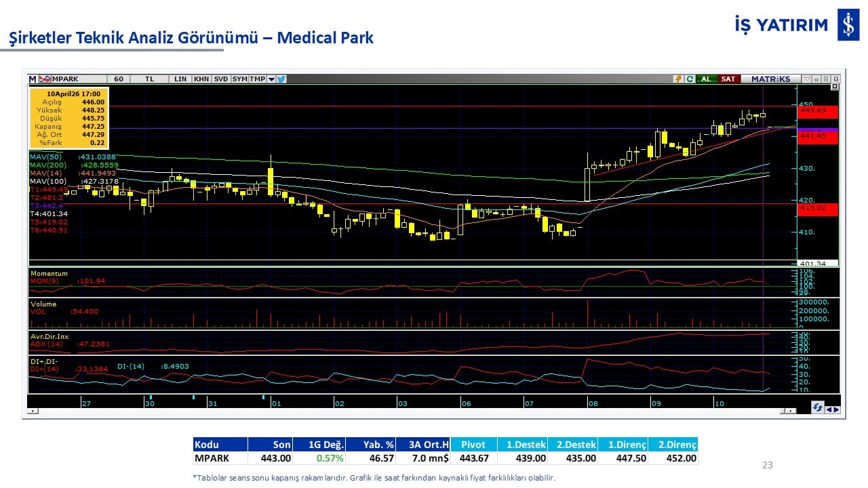
Task: Expand the triangle menu beside MATRIKS
Action: tap(807, 79)
